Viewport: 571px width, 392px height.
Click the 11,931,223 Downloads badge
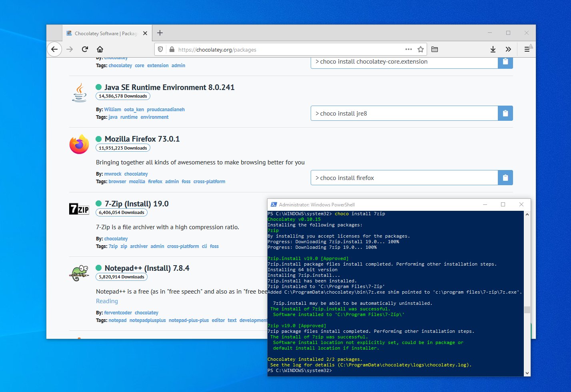[x=123, y=148]
